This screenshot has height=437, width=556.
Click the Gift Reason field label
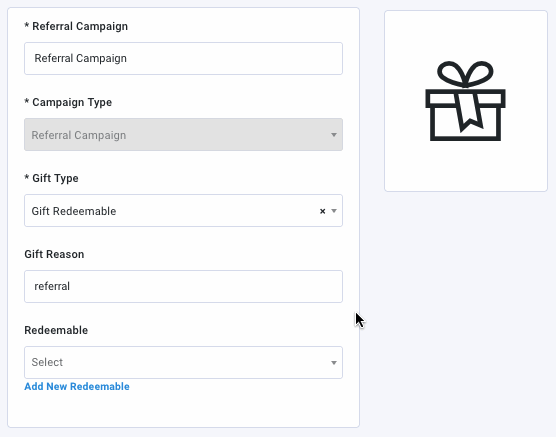point(54,254)
